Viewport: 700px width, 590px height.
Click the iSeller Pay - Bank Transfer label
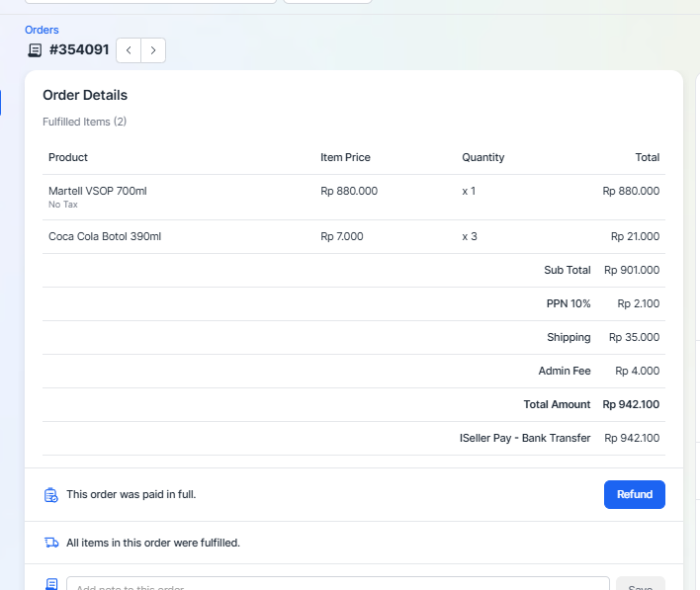point(525,438)
